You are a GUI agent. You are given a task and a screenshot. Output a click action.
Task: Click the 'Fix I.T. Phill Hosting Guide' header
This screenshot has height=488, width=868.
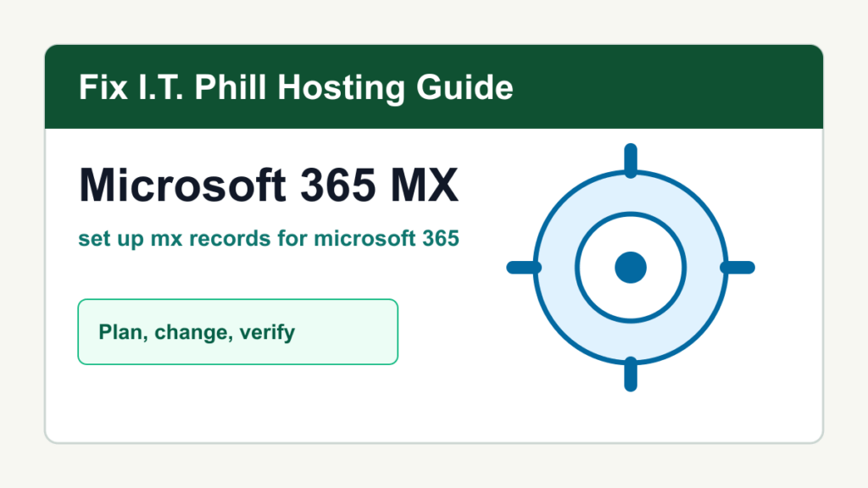click(296, 87)
